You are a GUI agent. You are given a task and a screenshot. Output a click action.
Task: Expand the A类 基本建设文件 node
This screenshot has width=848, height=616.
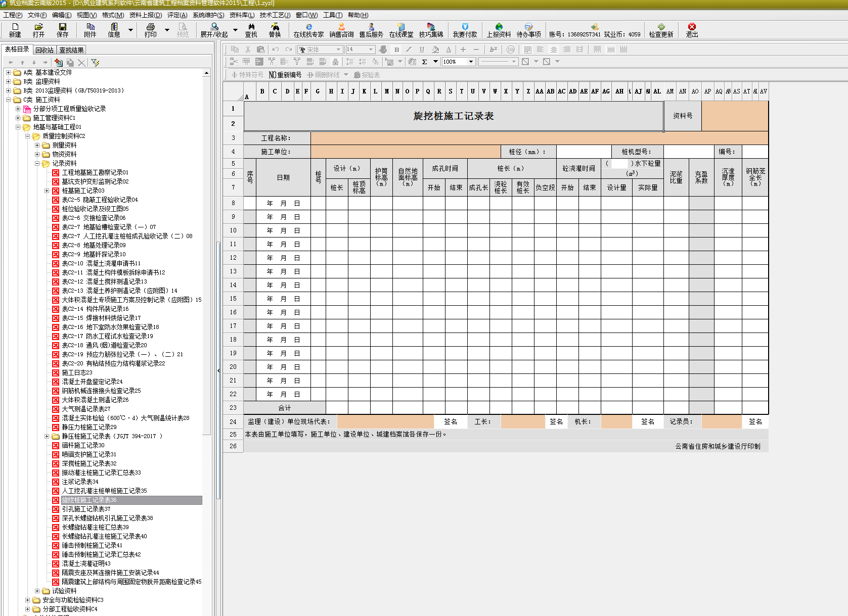coord(8,72)
